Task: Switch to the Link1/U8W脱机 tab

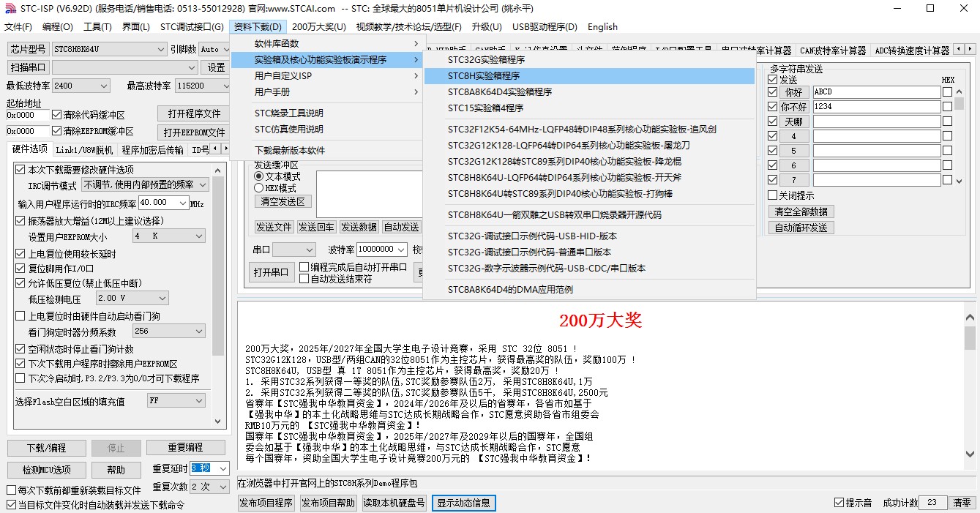Action: 85,150
